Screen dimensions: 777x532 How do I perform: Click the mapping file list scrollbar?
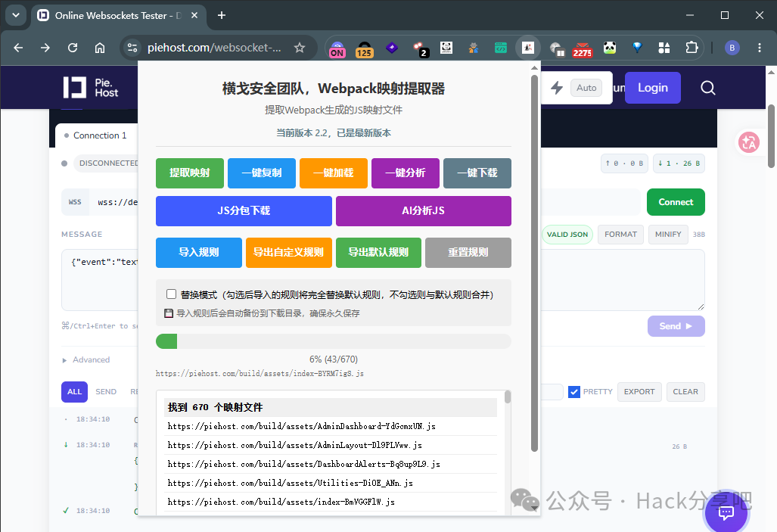point(508,397)
